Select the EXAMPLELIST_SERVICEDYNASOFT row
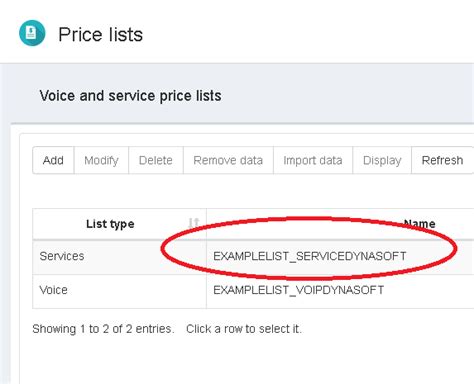474x384 pixels. click(253, 256)
